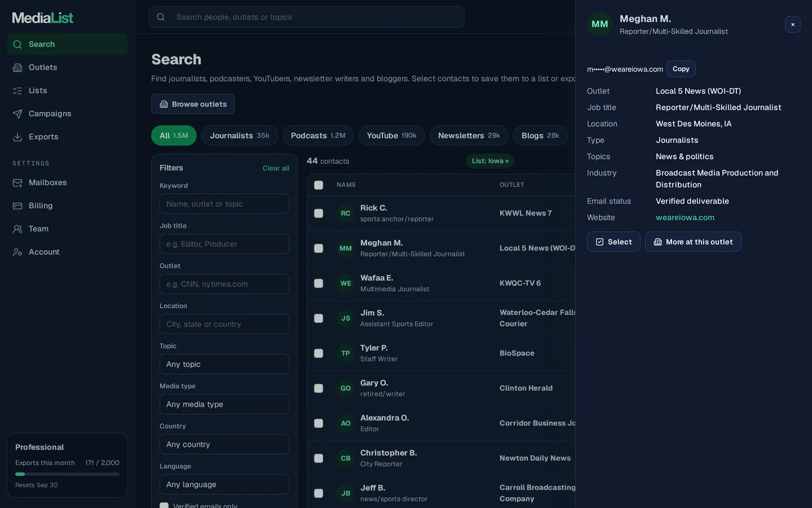Switch to the Newsletters tab
The width and height of the screenshot is (812, 508).
pos(469,135)
